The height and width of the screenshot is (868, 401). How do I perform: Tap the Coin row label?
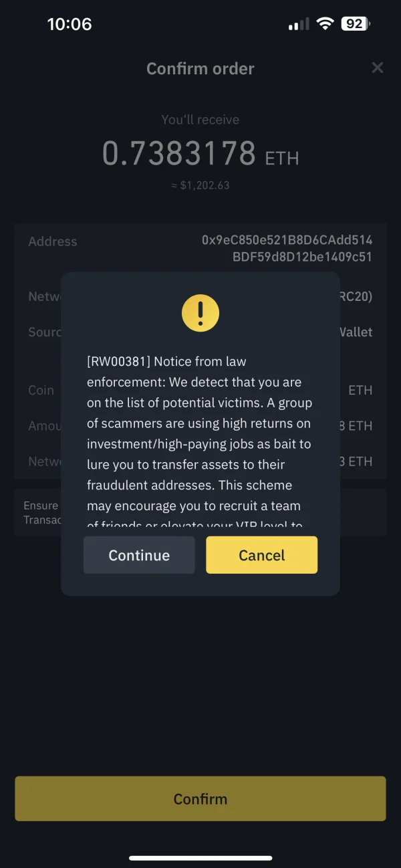[x=41, y=390]
